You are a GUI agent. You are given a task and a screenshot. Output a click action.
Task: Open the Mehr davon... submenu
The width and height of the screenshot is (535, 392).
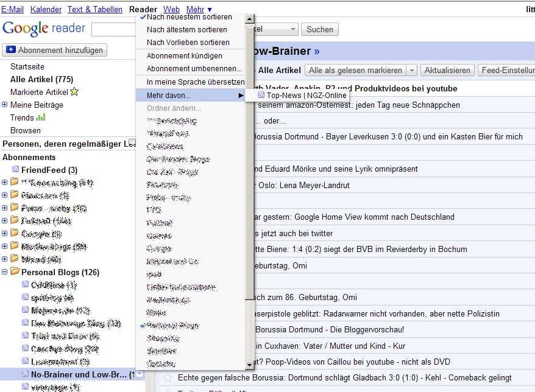click(190, 96)
